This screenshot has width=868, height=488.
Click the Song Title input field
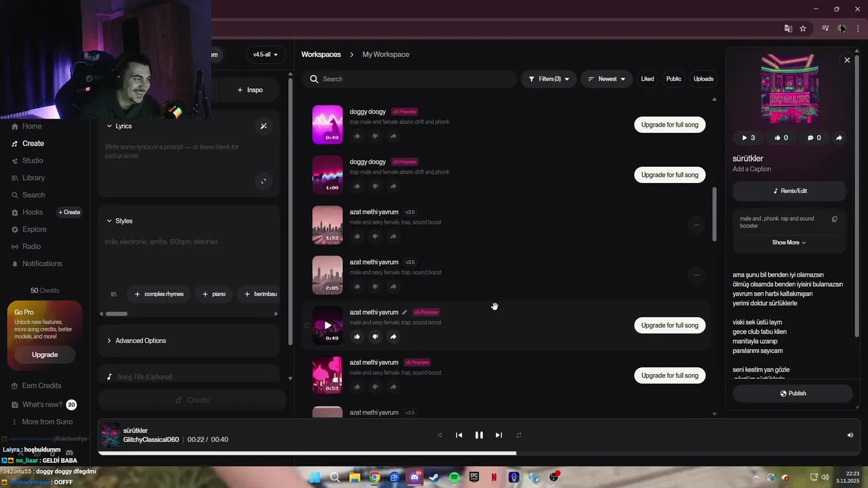pos(188,377)
